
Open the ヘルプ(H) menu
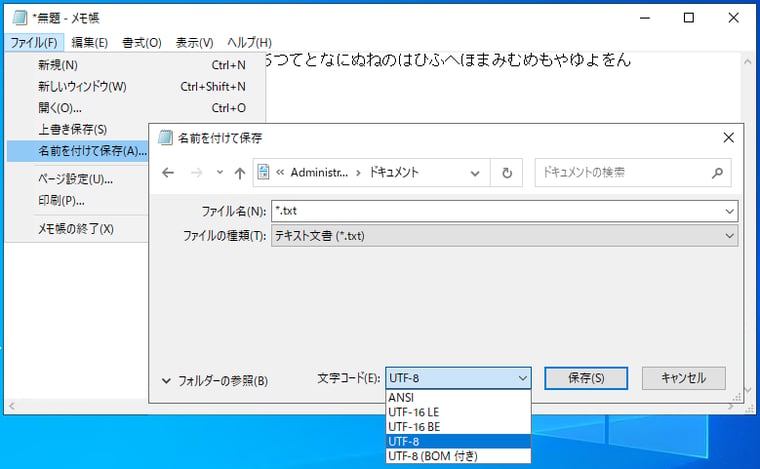pos(249,43)
